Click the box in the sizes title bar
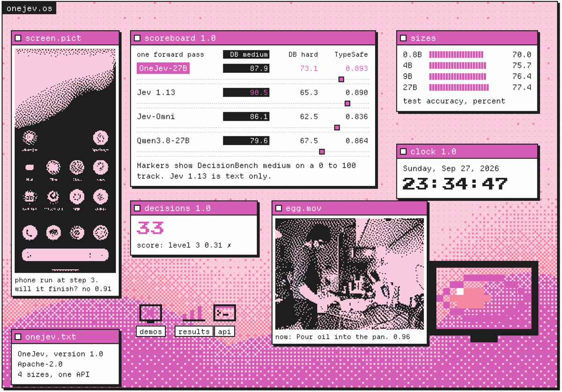 click(403, 38)
